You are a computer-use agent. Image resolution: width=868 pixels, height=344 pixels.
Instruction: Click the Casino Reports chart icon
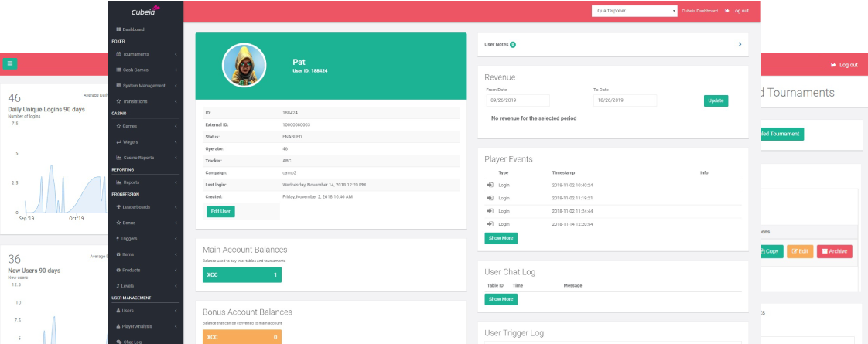(x=118, y=158)
